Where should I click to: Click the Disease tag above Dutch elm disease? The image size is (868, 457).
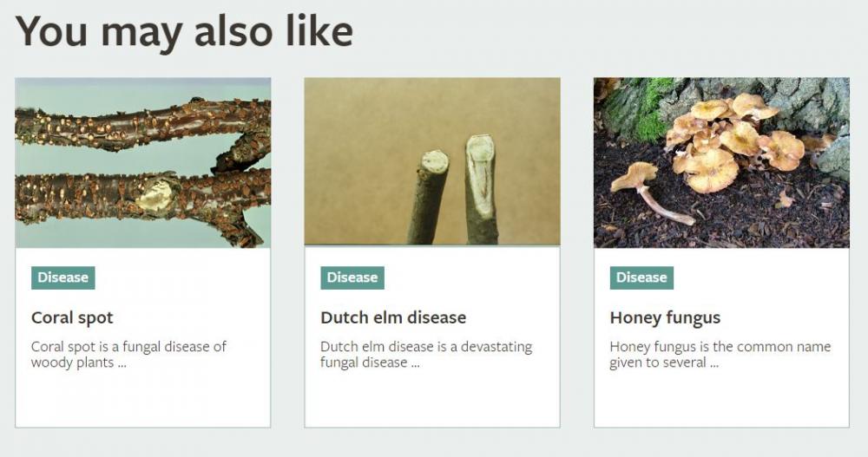click(352, 277)
